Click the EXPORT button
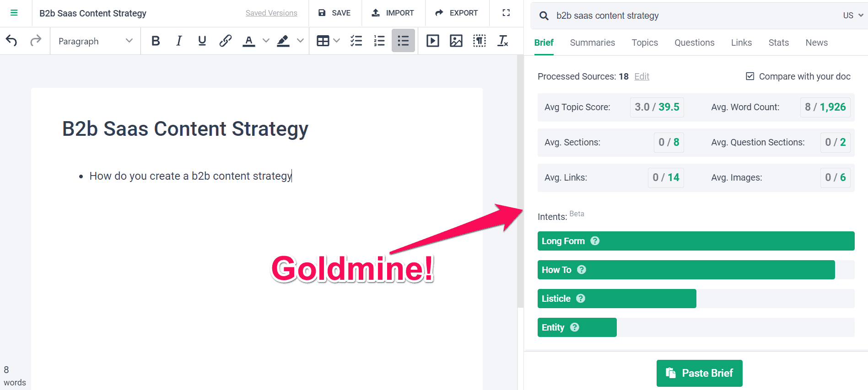 (457, 13)
